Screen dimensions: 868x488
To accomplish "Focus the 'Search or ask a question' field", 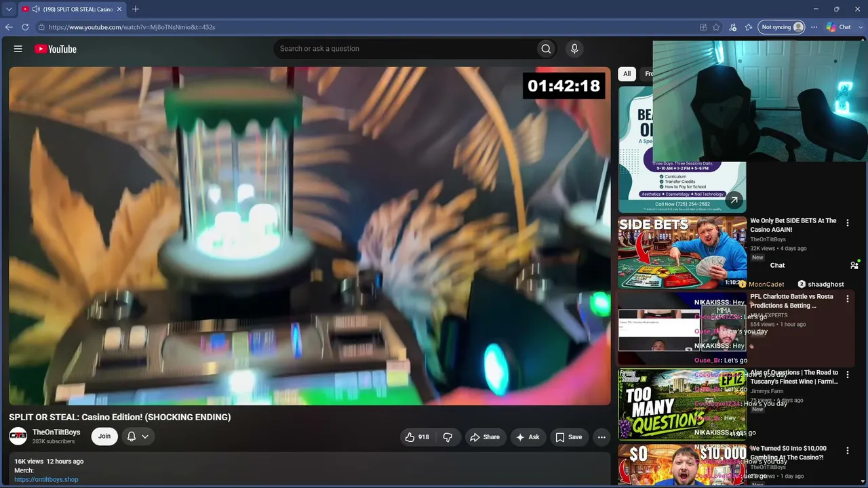I will 405,49.
